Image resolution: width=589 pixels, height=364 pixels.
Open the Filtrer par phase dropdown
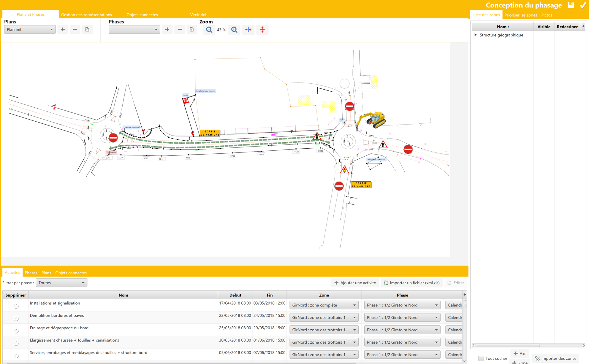coord(61,283)
